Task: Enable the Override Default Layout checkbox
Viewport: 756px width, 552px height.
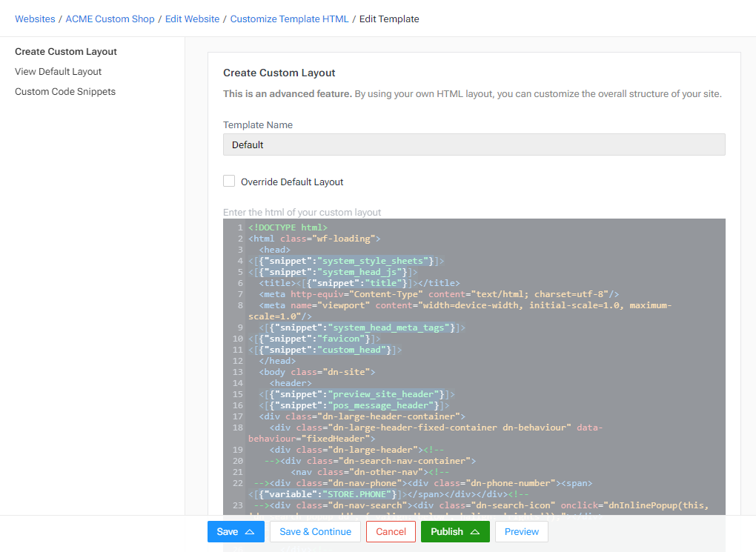Action: point(230,182)
